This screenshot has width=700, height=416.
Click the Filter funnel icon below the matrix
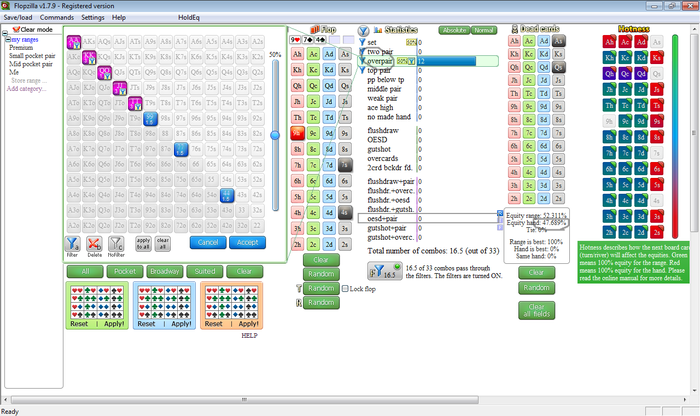[72, 244]
